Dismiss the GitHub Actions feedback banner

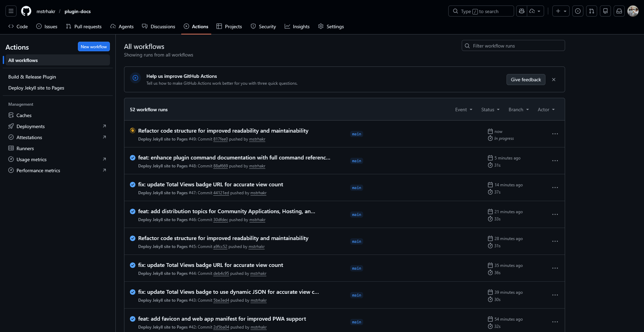[x=554, y=80]
